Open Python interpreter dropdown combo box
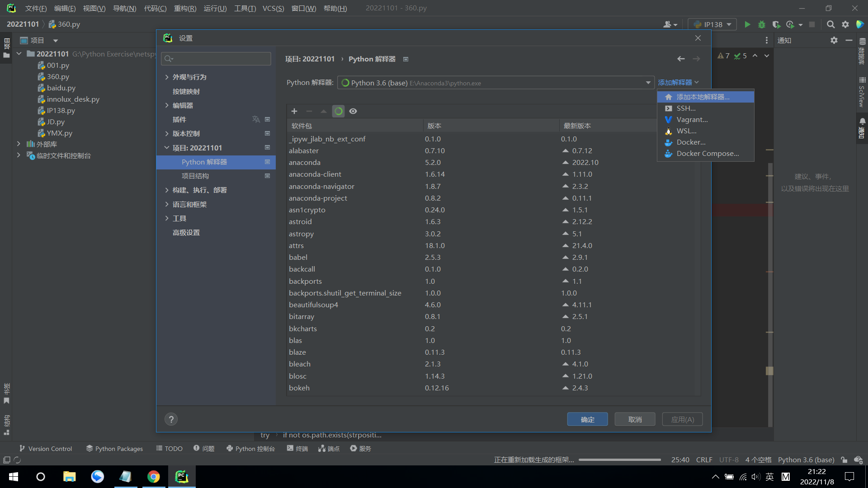The image size is (868, 488). click(x=495, y=83)
